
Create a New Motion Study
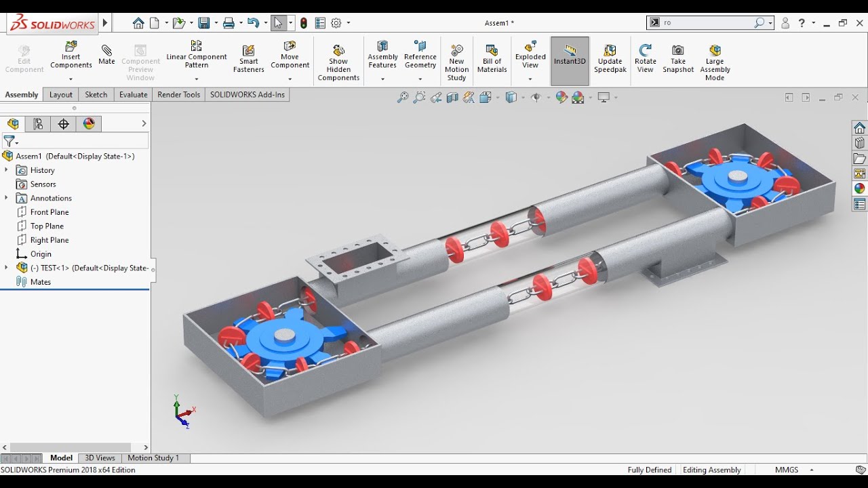[456, 63]
